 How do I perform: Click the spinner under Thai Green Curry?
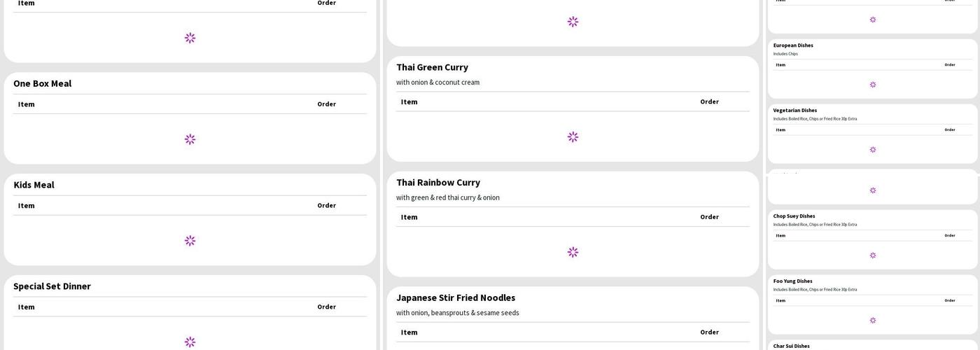tap(573, 137)
